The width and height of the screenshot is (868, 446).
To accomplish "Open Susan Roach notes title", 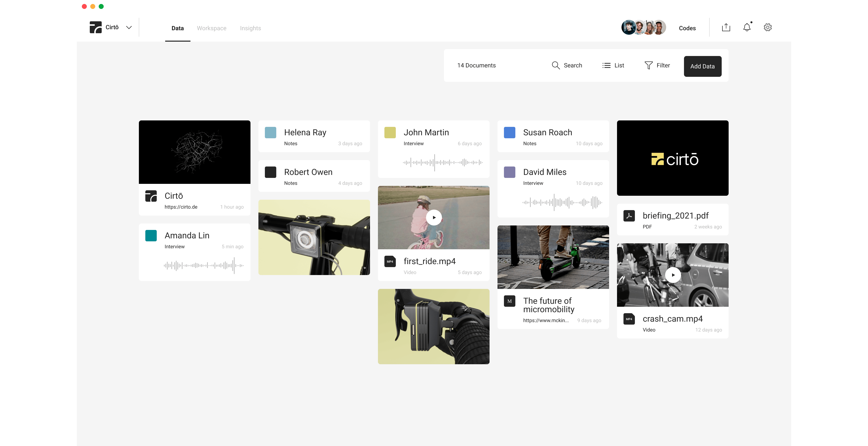I will coord(548,133).
